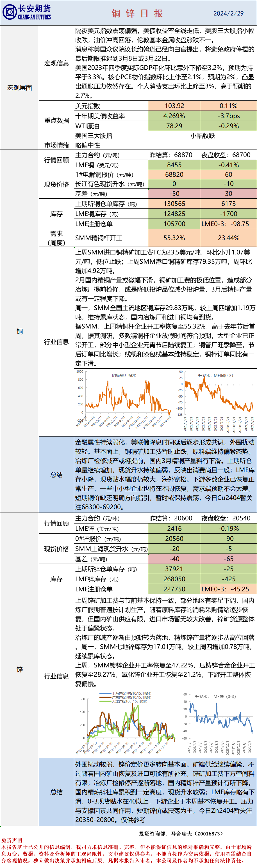The image size is (257, 868).
Task: Select the LME铜 price 8455
Action: (174, 165)
